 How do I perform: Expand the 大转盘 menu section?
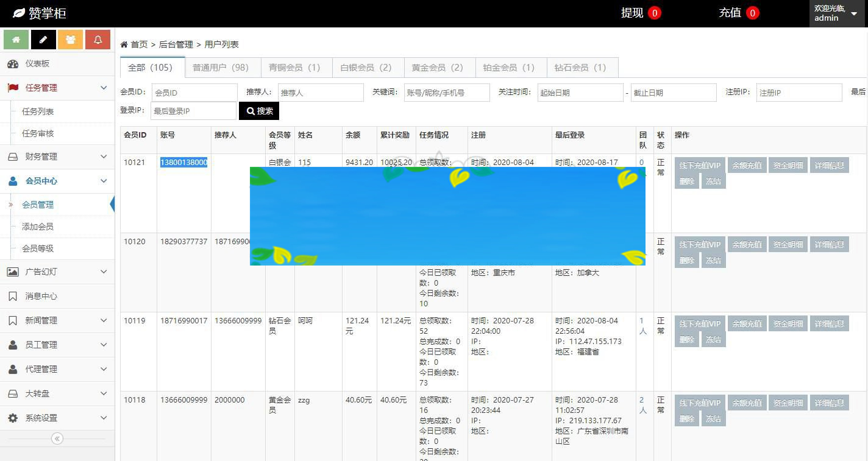[57, 393]
